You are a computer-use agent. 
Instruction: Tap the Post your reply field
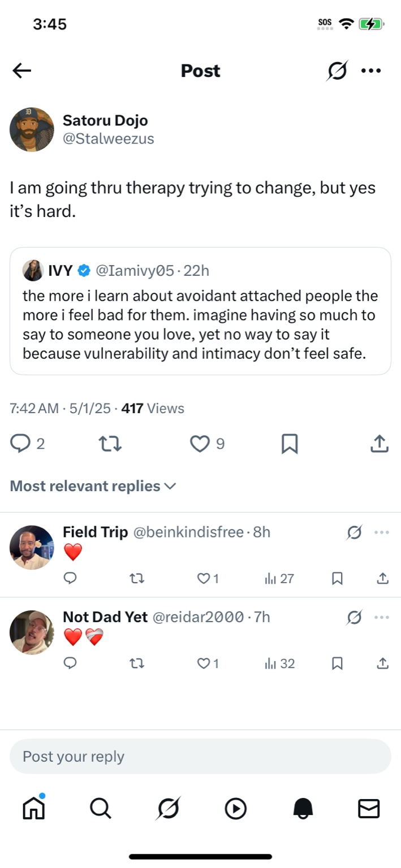tap(200, 756)
